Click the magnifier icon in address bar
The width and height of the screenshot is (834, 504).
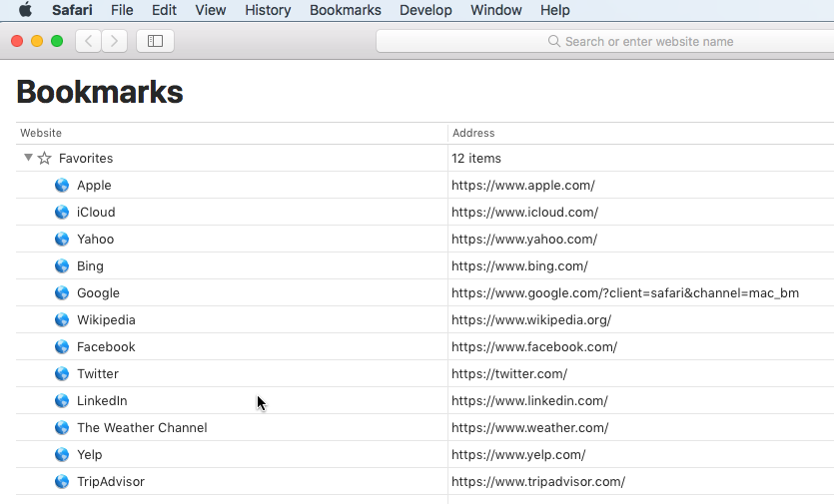[x=553, y=42]
